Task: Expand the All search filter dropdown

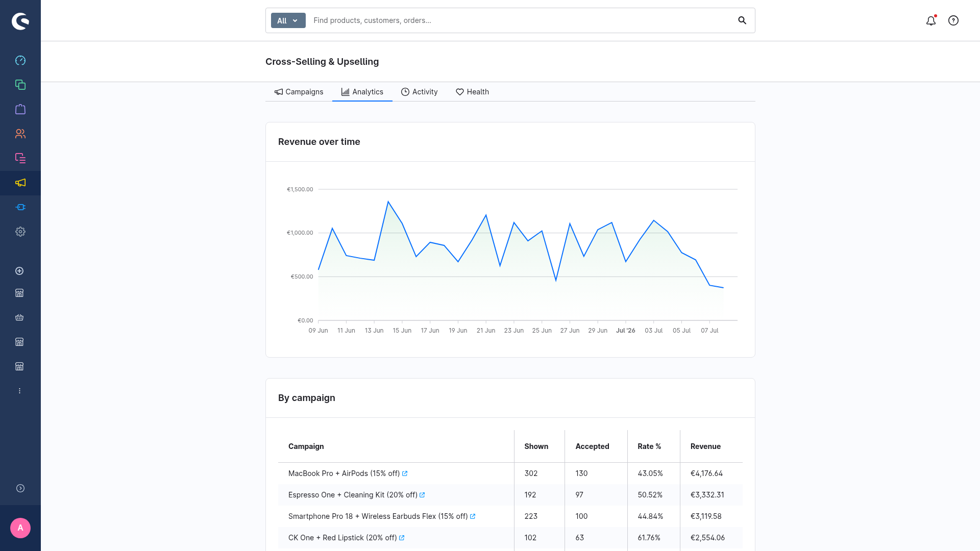Action: coord(288,20)
